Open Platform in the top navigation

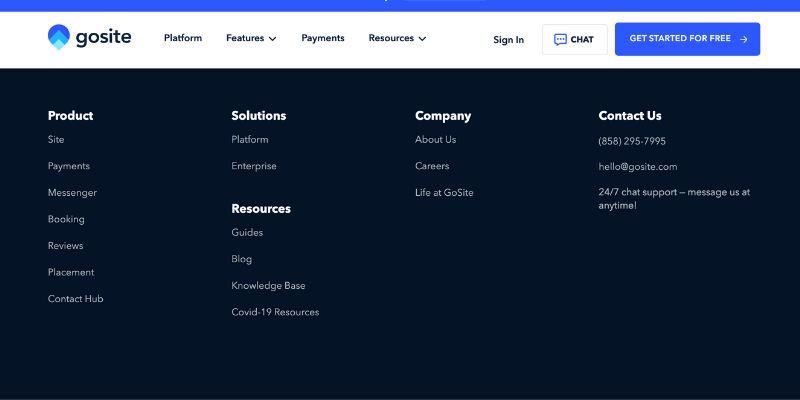tap(183, 38)
